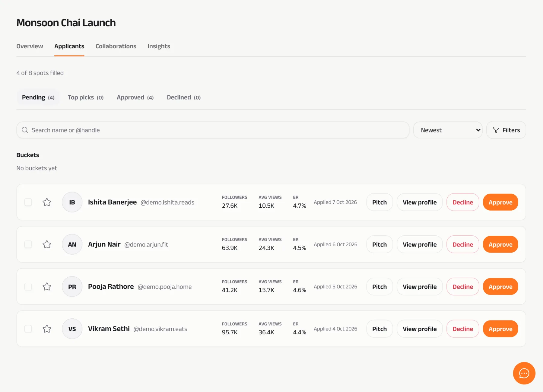This screenshot has width=543, height=392.
Task: Select the Pending applicants filter
Action: coord(38,97)
